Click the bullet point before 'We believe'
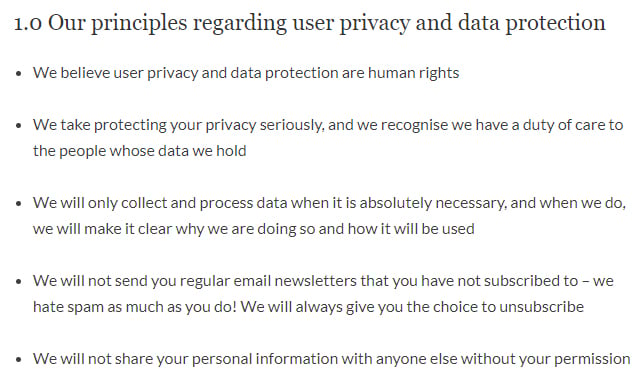This screenshot has height=374, width=644. point(18,74)
